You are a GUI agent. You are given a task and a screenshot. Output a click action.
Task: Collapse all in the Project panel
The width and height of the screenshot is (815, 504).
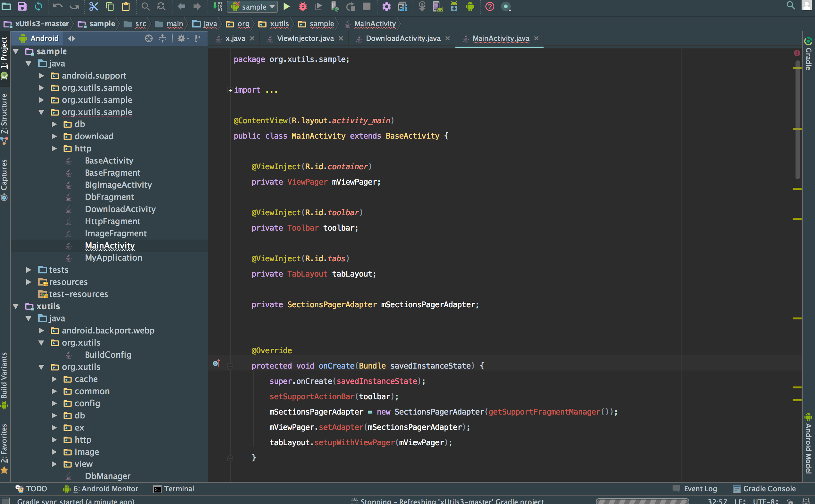click(x=163, y=38)
